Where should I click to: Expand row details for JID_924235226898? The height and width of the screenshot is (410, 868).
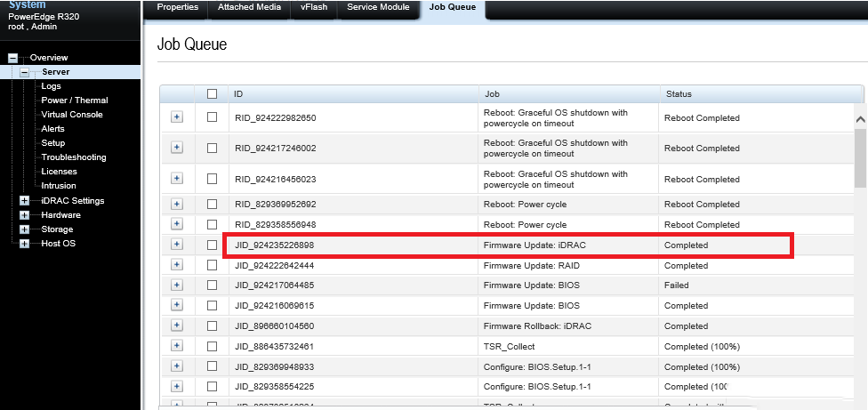click(177, 244)
